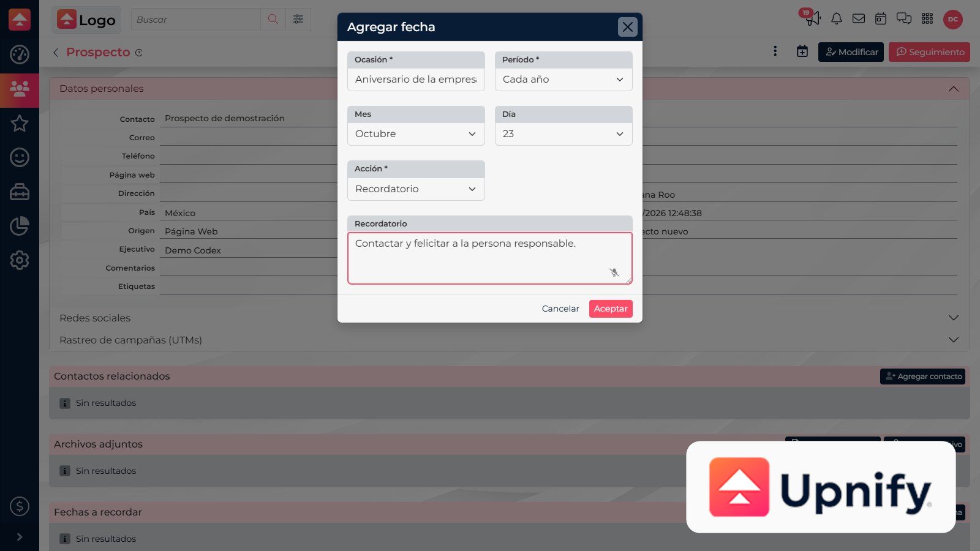Open the star favorites icon in sidebar
Screen dimensions: 980x551
point(20,123)
